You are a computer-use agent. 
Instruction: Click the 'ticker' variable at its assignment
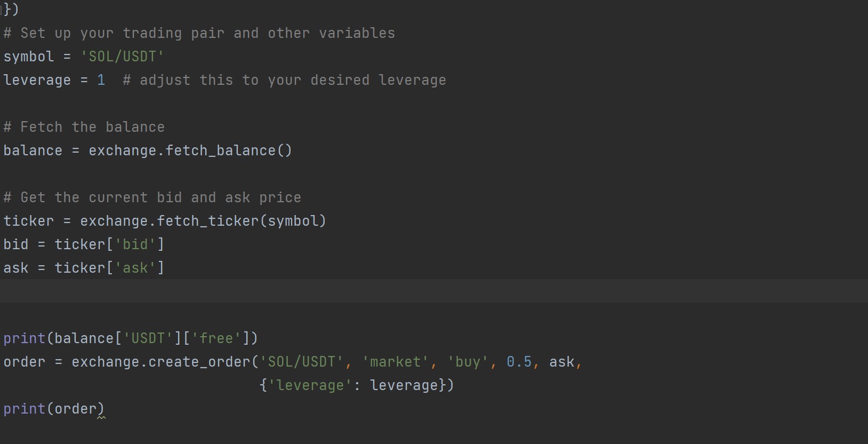coord(29,221)
